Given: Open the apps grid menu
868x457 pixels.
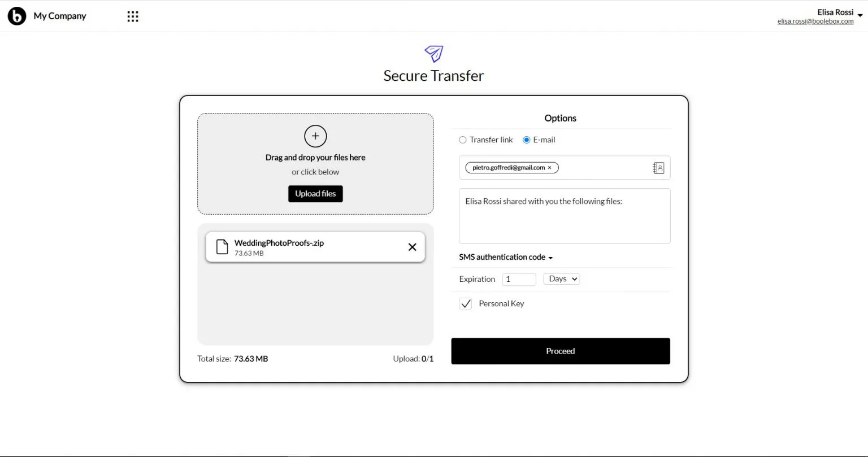Looking at the screenshot, I should coord(133,16).
